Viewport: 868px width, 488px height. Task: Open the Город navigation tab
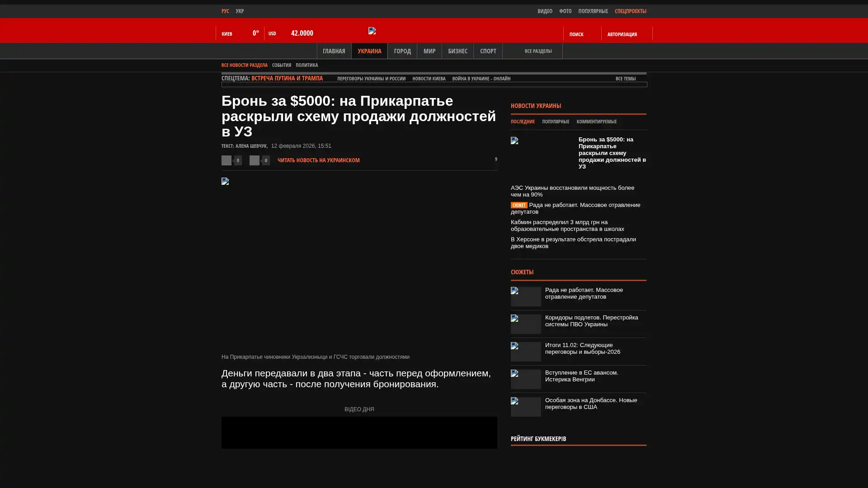tap(402, 51)
